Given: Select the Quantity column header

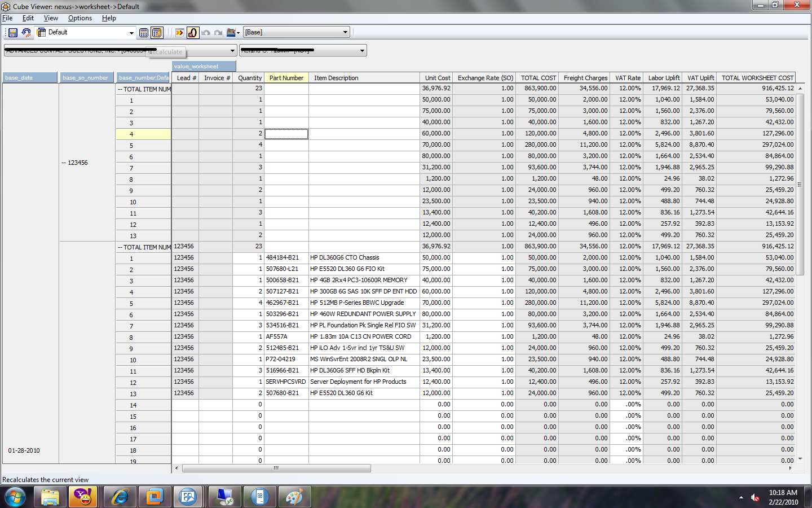Looking at the screenshot, I should (249, 78).
